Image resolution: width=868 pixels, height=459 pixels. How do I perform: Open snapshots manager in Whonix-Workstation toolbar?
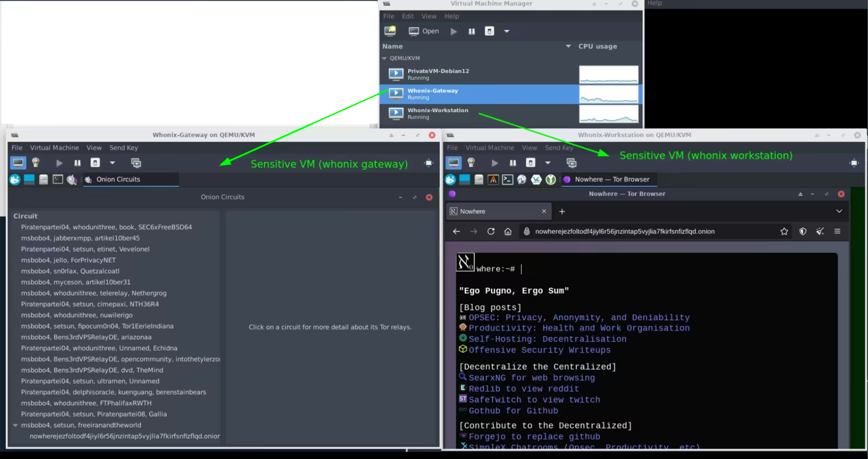tap(571, 163)
